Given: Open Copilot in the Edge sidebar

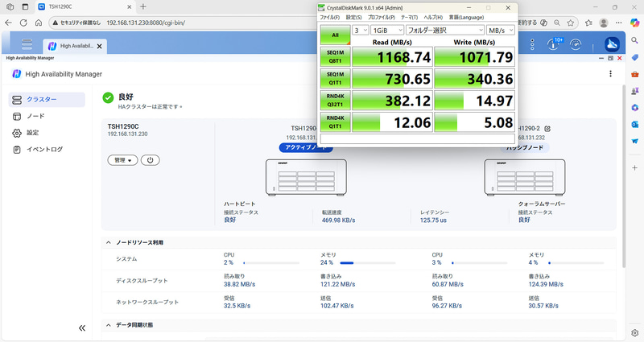Looking at the screenshot, I should coord(635,23).
